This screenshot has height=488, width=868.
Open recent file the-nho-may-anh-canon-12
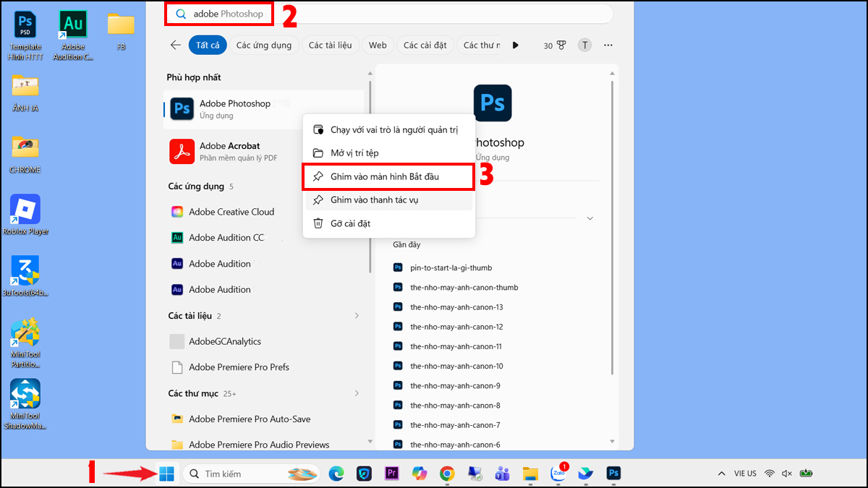click(448, 327)
